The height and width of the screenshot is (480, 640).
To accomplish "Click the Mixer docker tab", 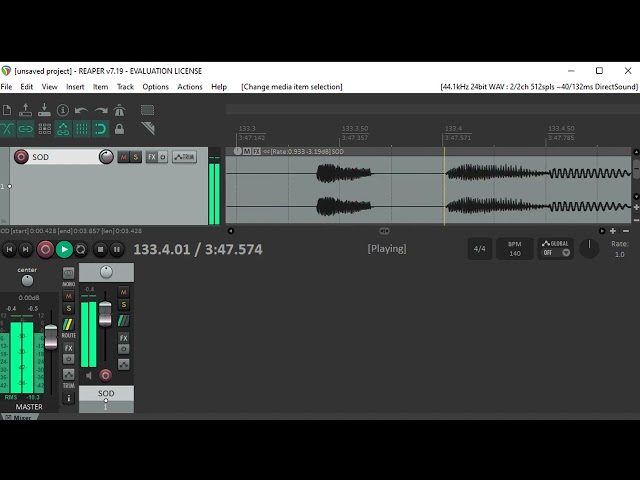I will [x=19, y=417].
